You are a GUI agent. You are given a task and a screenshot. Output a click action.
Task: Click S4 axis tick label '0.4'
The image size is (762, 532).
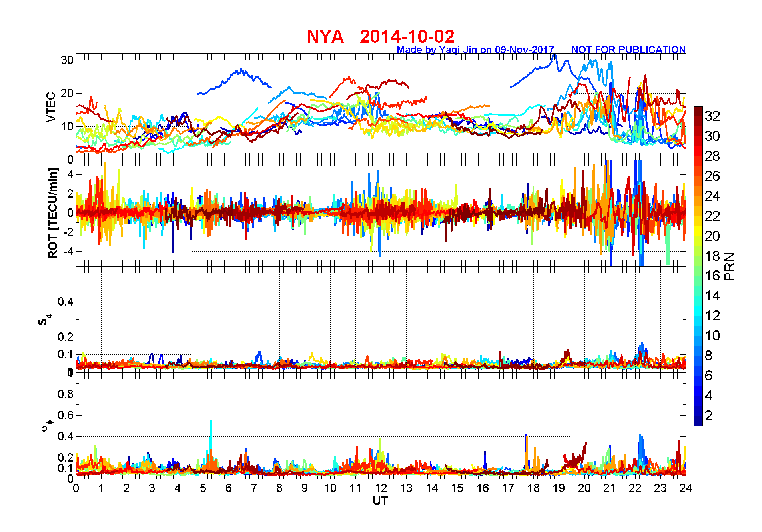tap(66, 302)
